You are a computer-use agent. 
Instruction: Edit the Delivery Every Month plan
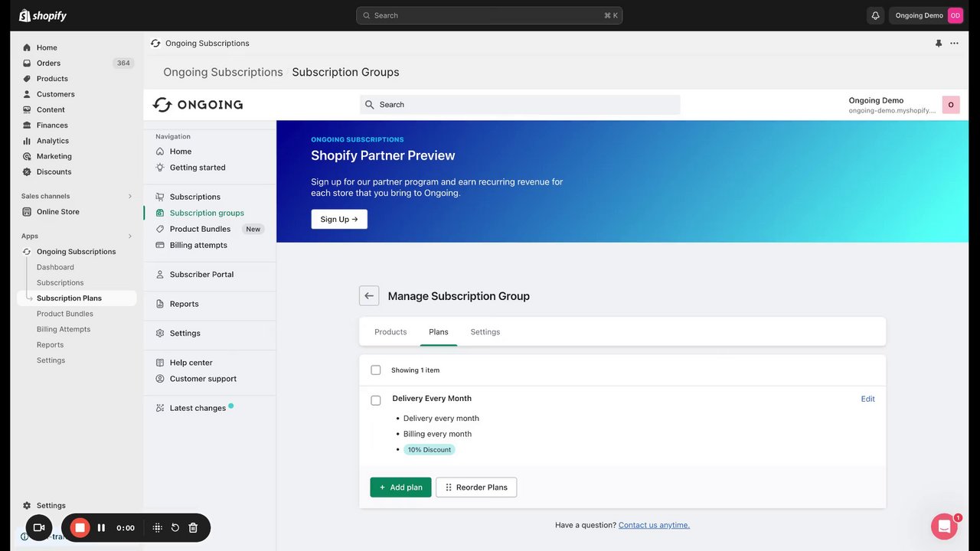coord(867,399)
